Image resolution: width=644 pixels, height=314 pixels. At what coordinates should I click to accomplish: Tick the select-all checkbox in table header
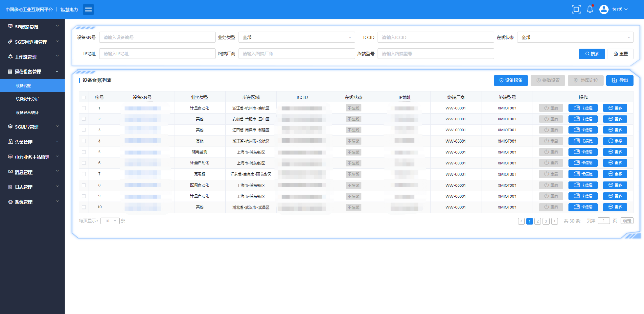[84, 97]
